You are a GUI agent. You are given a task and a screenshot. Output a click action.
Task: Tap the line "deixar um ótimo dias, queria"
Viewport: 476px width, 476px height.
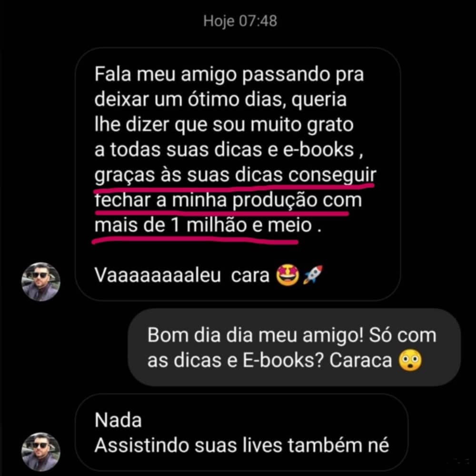point(220,100)
